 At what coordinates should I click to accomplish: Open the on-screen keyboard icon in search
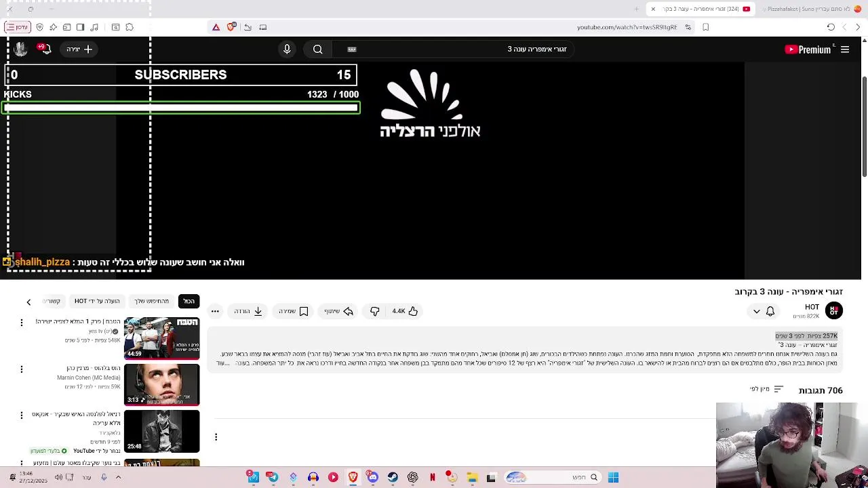click(x=351, y=49)
